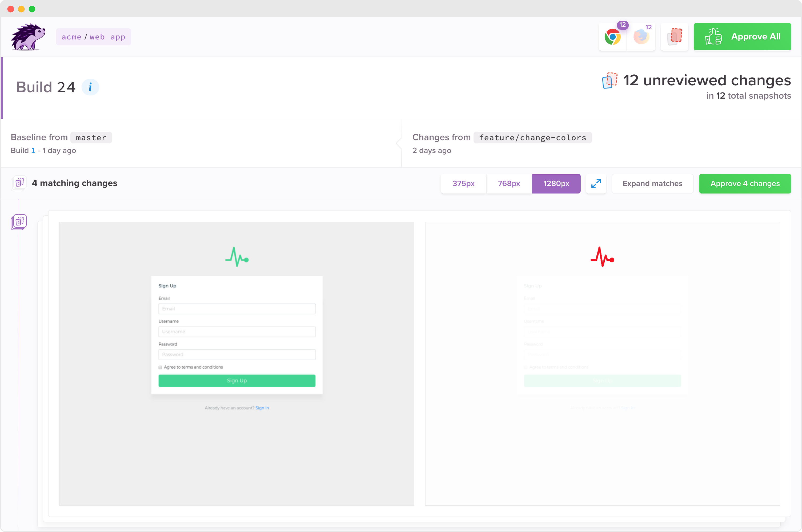Viewport: 802px width, 532px height.
Task: Click the Sign In link in the baseline snapshot
Action: pos(262,408)
